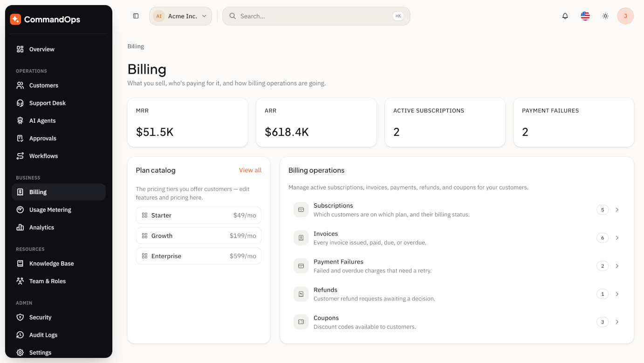Click the Security shield icon
Screen dimensions: 644x363
[x=20, y=317]
